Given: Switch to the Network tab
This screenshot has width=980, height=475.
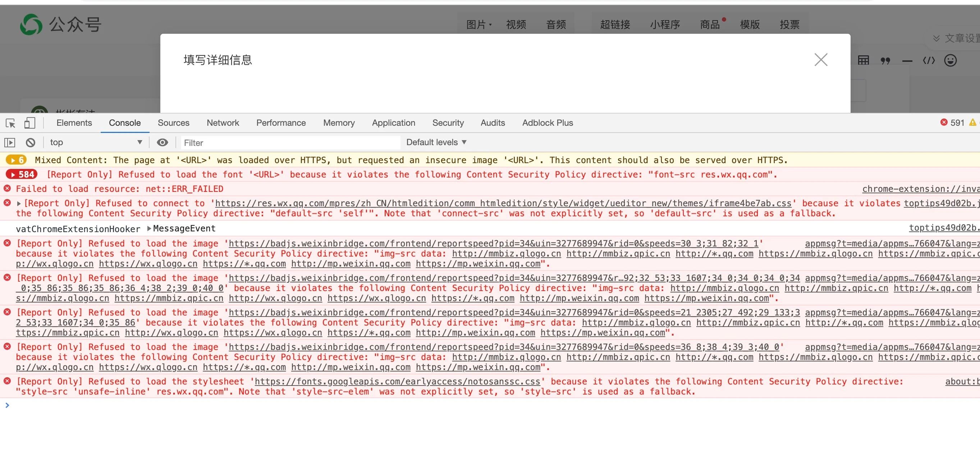Looking at the screenshot, I should point(223,123).
